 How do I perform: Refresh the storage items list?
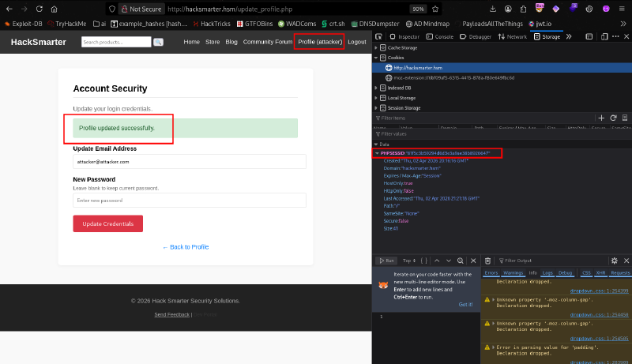[x=613, y=118]
